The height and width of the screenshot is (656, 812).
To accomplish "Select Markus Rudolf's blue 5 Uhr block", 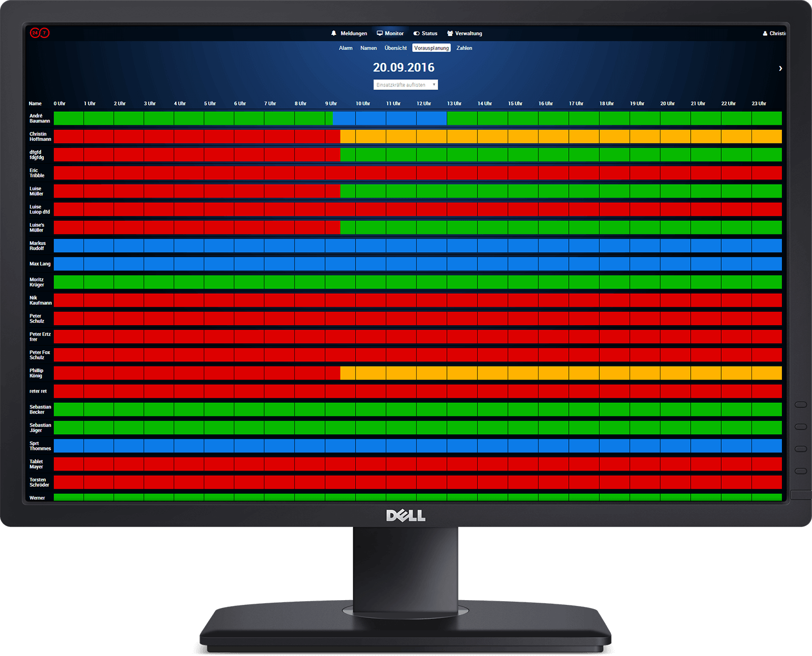I will click(219, 246).
